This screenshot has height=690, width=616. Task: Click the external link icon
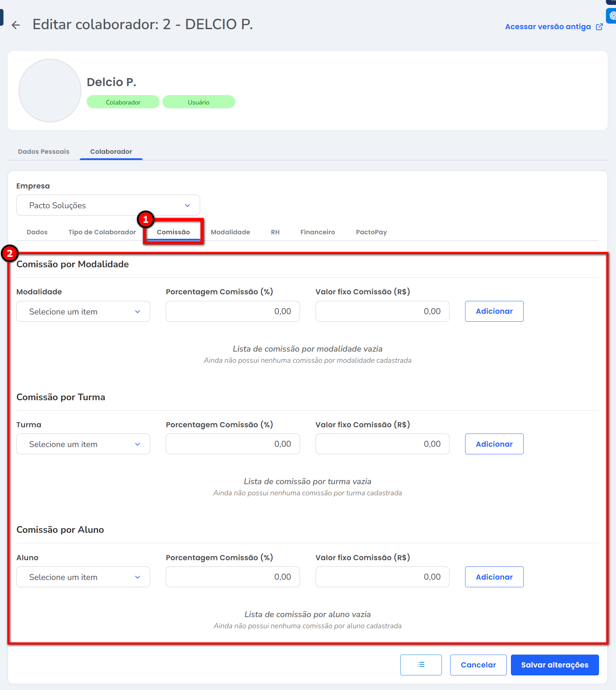599,27
